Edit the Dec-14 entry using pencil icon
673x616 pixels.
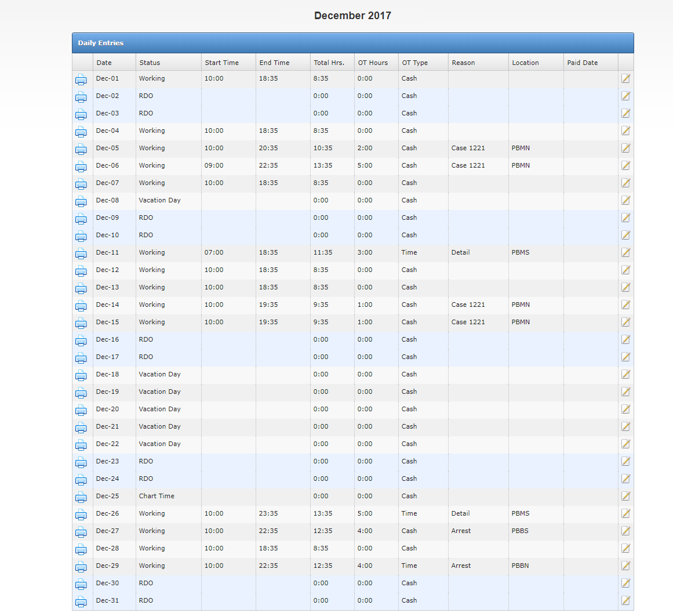625,305
